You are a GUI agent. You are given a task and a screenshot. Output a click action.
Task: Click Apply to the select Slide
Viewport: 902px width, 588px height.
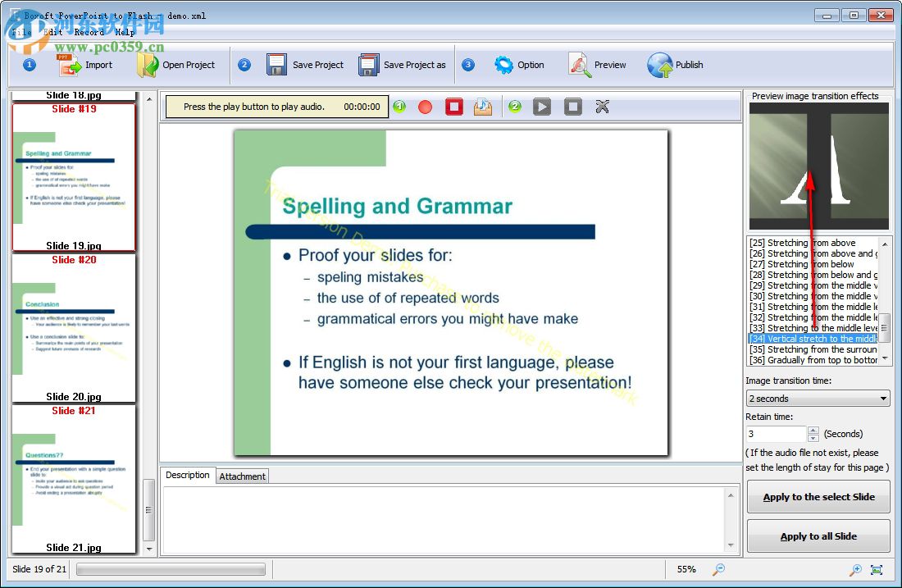[818, 496]
